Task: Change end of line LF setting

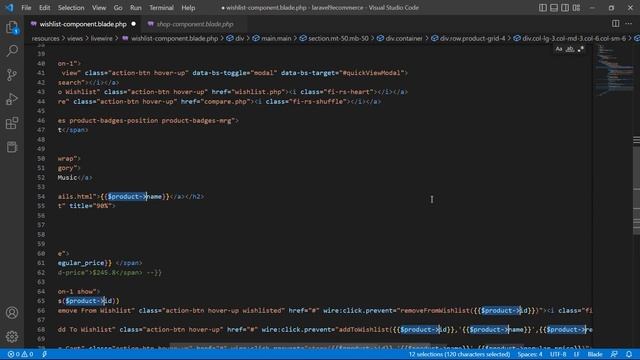Action: pos(577,354)
